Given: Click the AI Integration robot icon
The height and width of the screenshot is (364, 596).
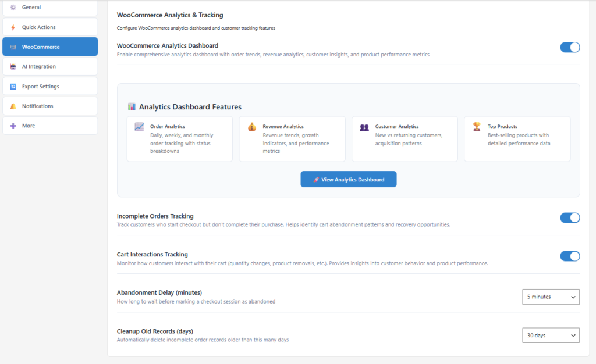Looking at the screenshot, I should (13, 66).
